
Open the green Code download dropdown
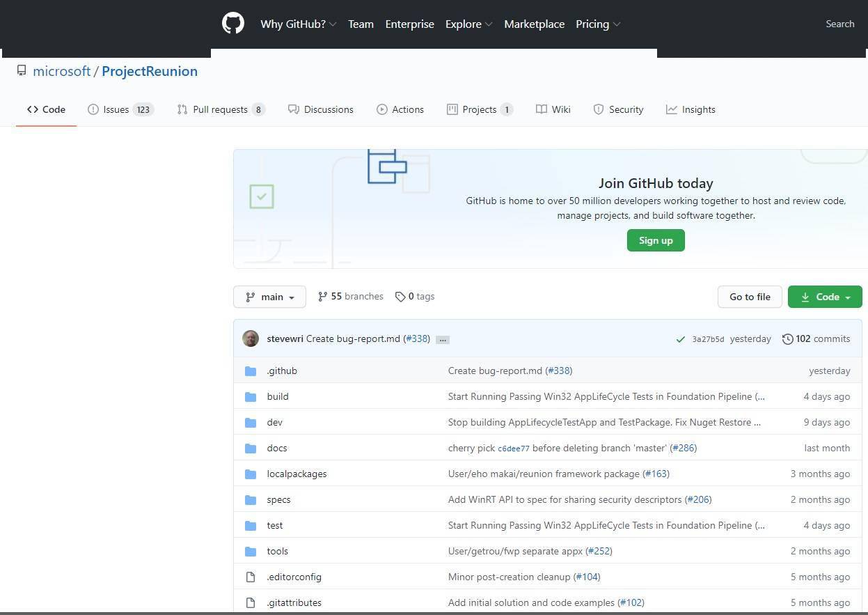coord(825,297)
